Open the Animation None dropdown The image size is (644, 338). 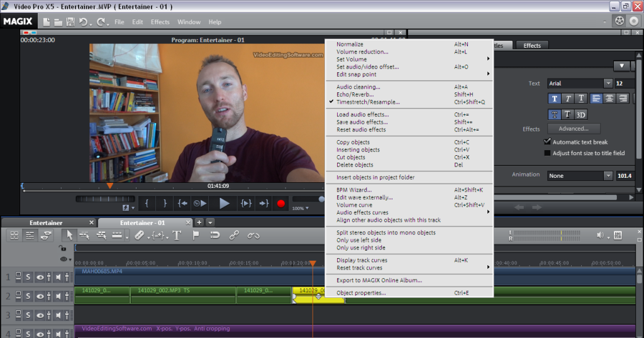608,175
